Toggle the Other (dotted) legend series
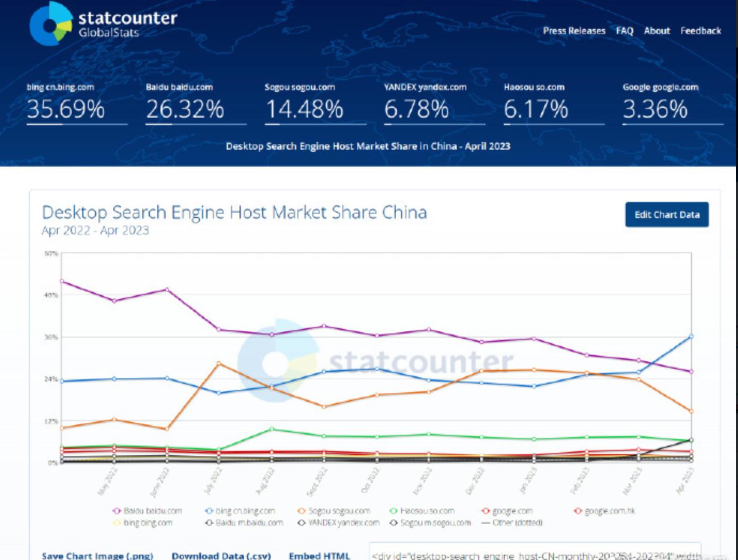 click(x=512, y=523)
